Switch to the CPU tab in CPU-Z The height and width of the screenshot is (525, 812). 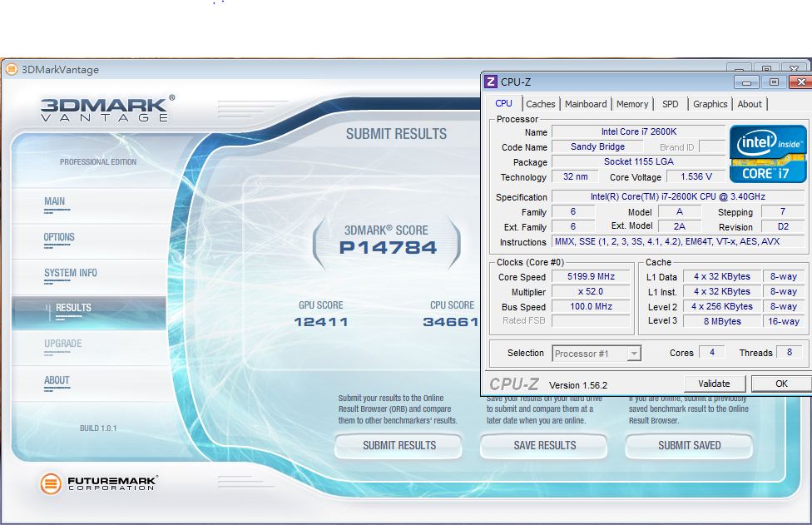[503, 103]
